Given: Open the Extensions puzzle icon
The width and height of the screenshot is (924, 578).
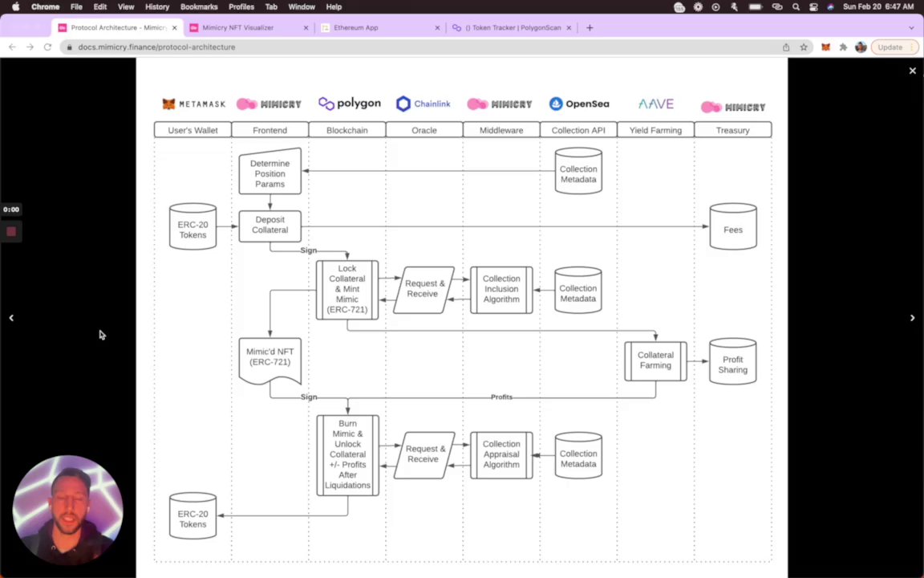Looking at the screenshot, I should click(843, 47).
